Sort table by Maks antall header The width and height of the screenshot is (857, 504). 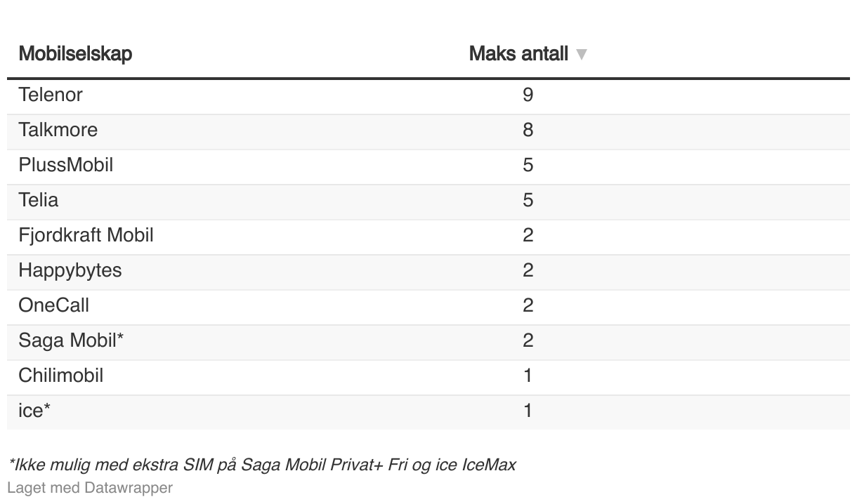click(x=518, y=54)
